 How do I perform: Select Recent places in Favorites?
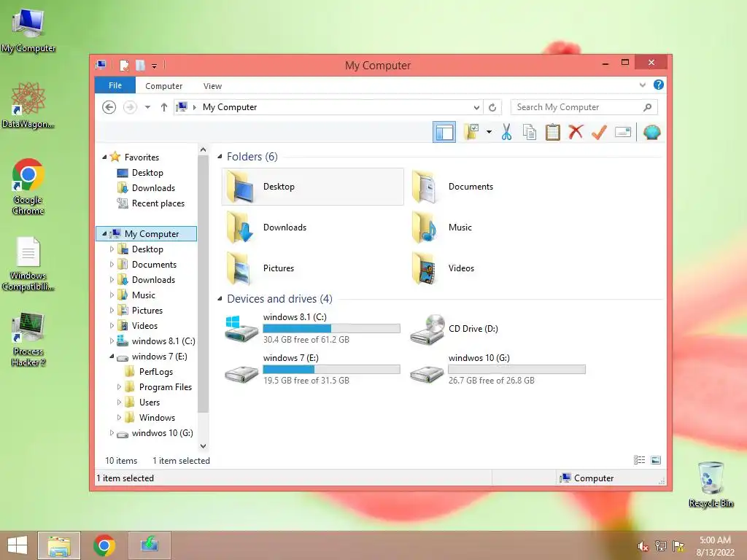158,203
